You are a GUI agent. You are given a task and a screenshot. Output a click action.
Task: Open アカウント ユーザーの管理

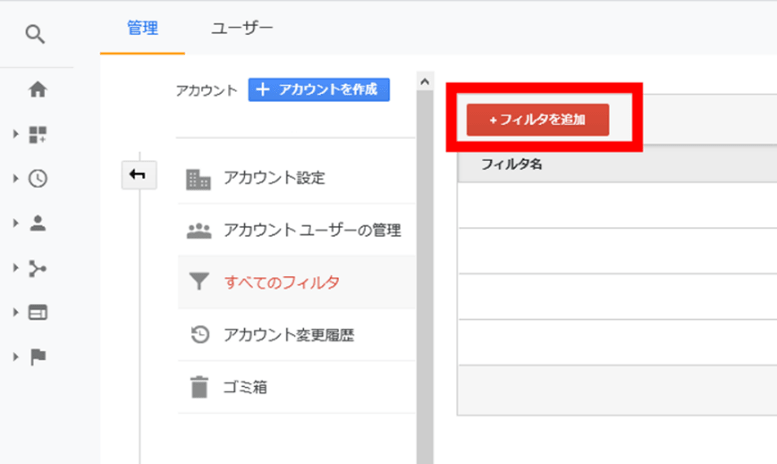coord(296,230)
